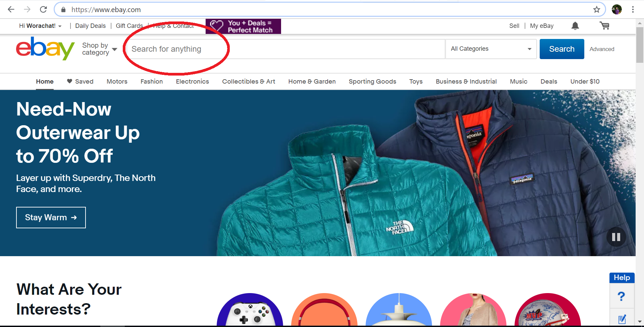Viewport: 644px width, 327px height.
Task: Open Daily Deals link
Action: click(90, 26)
